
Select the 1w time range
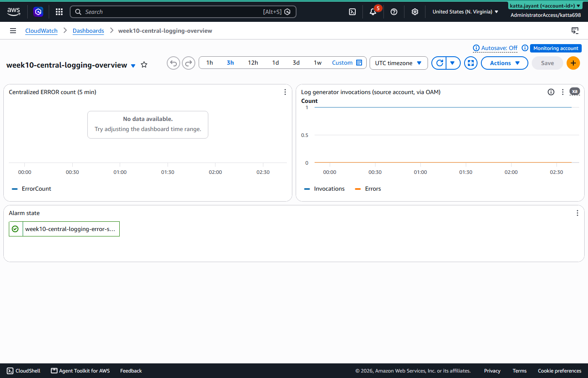318,63
